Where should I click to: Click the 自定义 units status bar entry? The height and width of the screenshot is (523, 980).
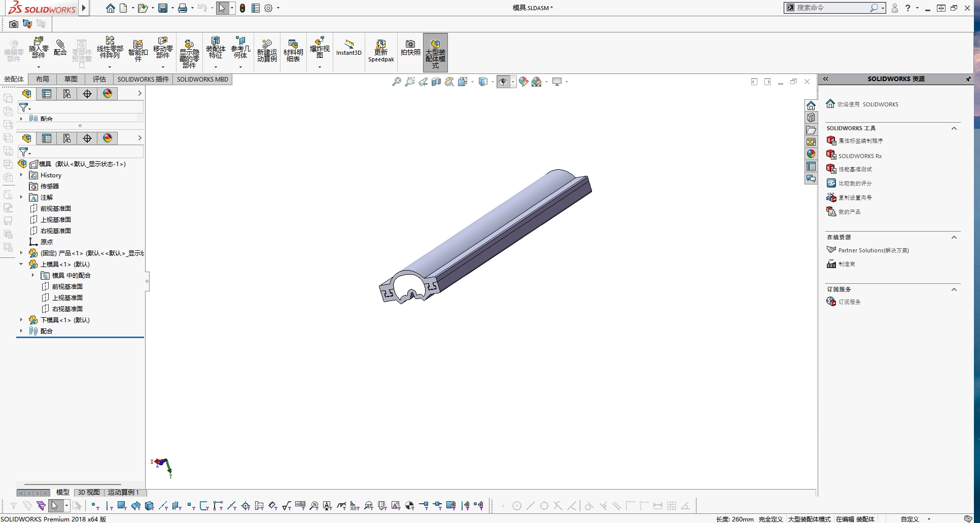click(x=909, y=519)
